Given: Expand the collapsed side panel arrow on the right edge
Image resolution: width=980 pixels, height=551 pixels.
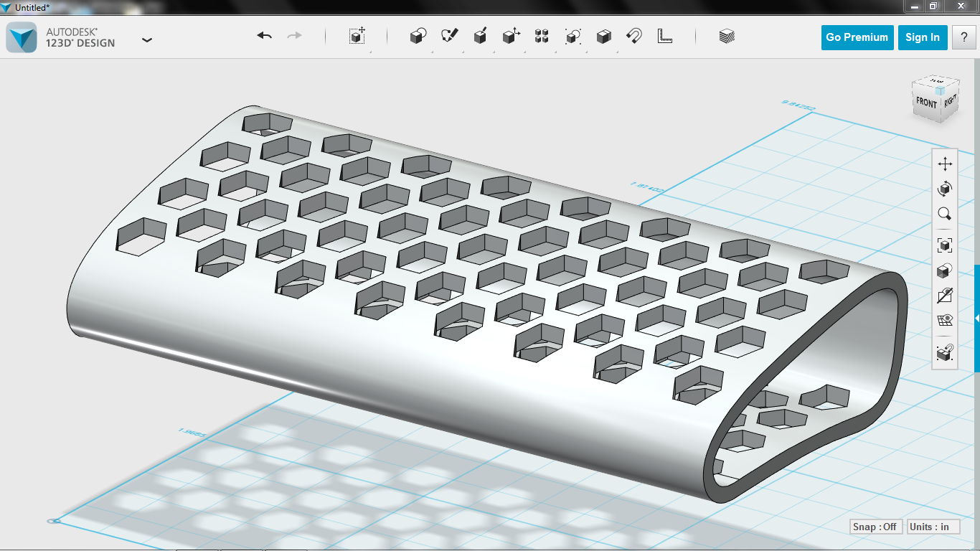Looking at the screenshot, I should (x=976, y=318).
